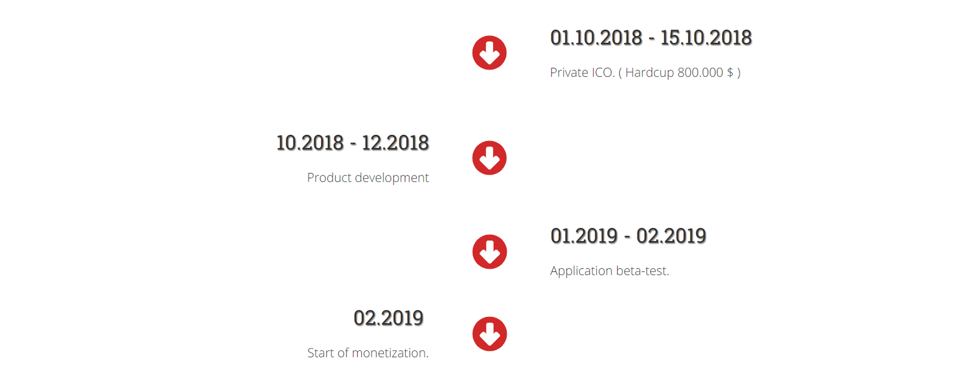The width and height of the screenshot is (980, 378).
Task: Click the Private ICO description text
Action: [645, 72]
